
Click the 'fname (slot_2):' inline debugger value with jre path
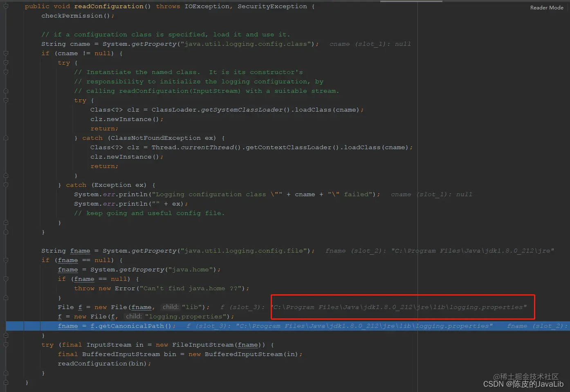440,251
